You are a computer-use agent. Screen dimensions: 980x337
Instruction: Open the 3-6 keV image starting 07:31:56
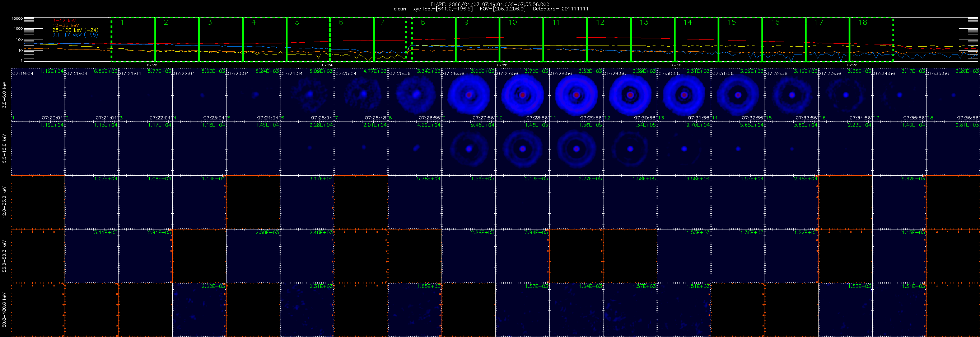click(x=738, y=95)
